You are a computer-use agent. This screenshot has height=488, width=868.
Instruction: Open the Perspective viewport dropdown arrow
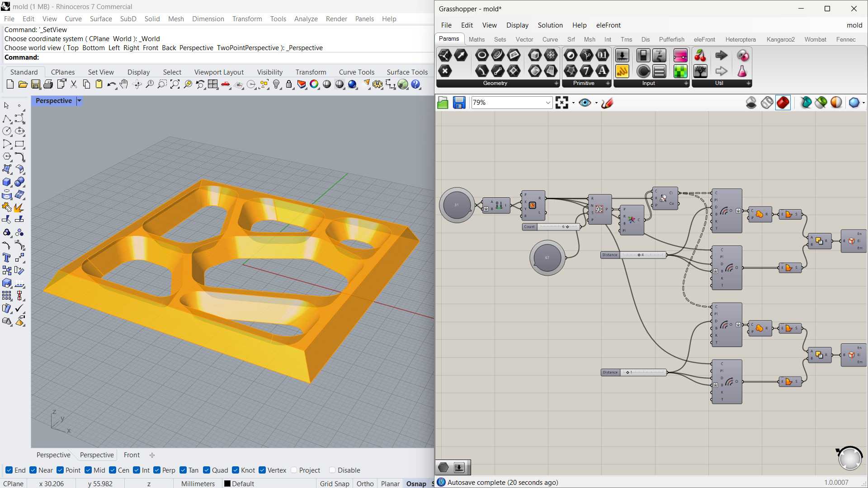(79, 101)
